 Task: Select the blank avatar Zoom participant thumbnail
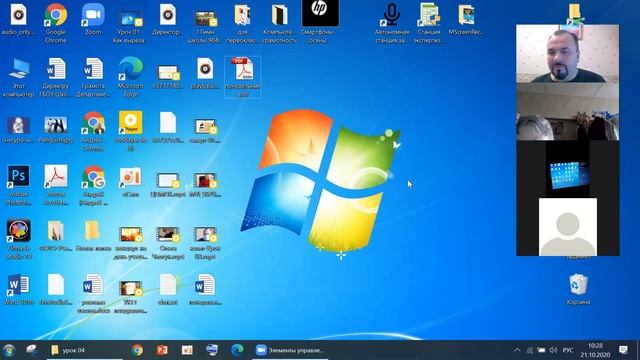pos(568,227)
